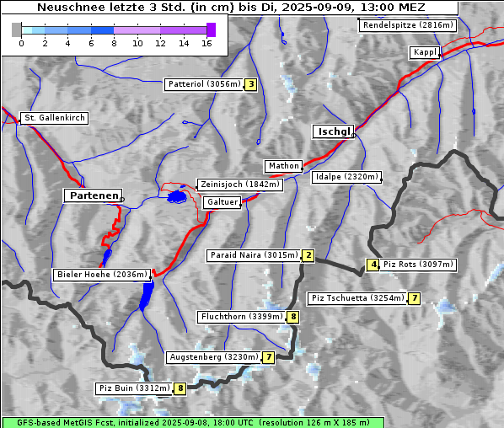Click the yellow value 8 beside Piz Buin

click(180, 388)
